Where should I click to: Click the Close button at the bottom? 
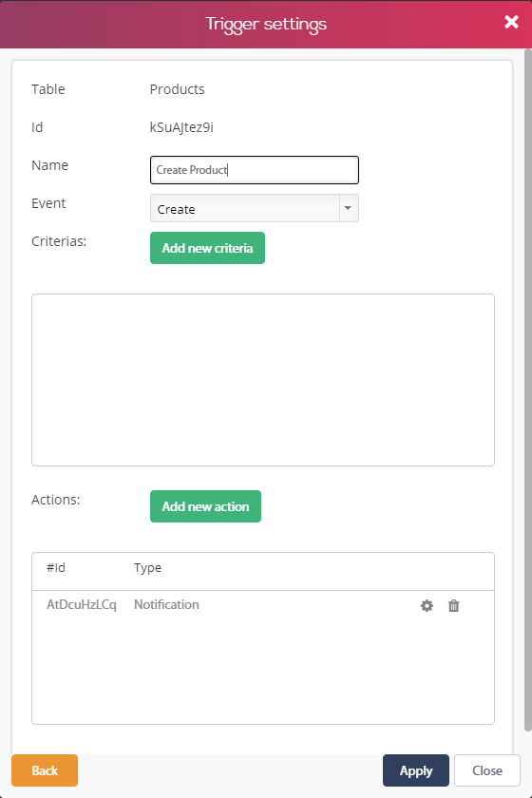(487, 770)
